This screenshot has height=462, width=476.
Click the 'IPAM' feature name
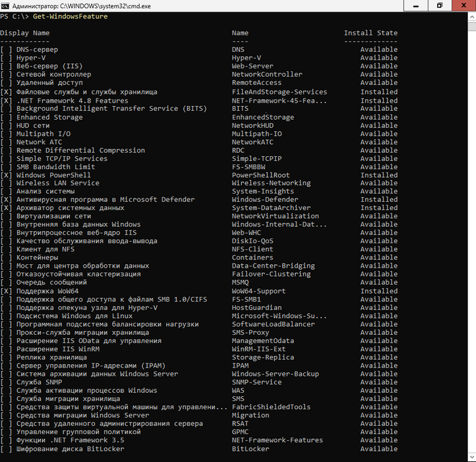pyautogui.click(x=240, y=366)
